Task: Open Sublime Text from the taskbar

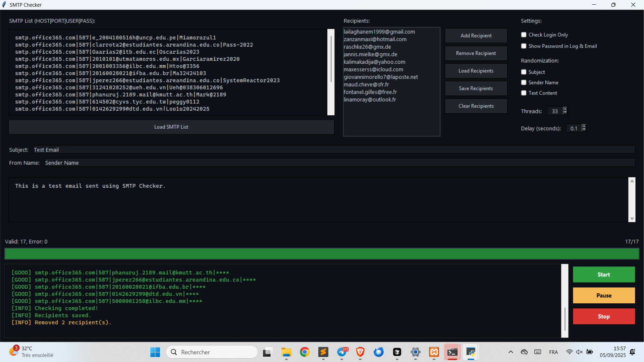Action: point(323,352)
